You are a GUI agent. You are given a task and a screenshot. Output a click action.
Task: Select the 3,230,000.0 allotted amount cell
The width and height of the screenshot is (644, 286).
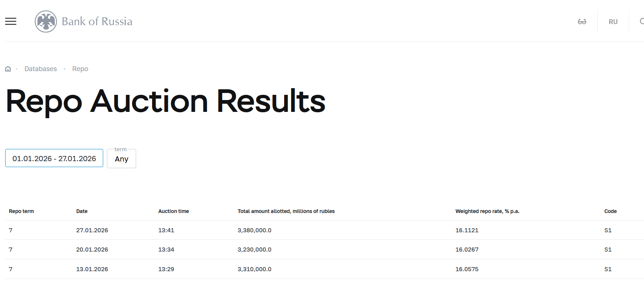(254, 250)
